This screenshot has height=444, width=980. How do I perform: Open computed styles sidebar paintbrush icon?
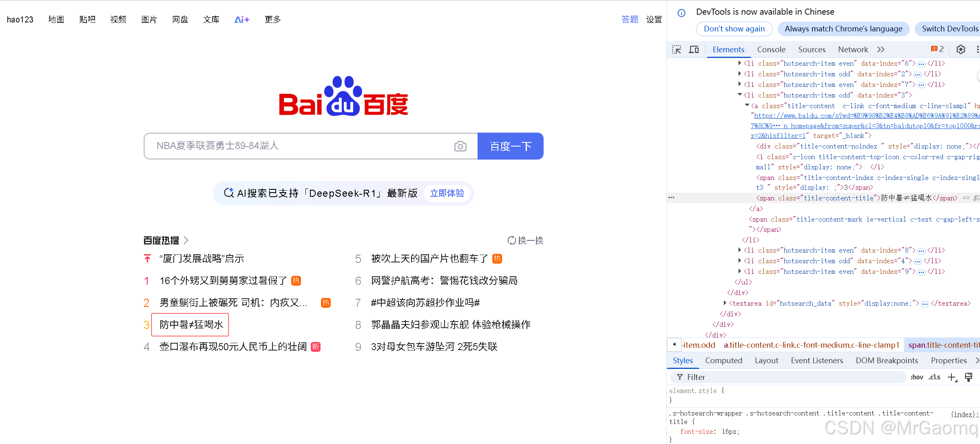pyautogui.click(x=969, y=377)
